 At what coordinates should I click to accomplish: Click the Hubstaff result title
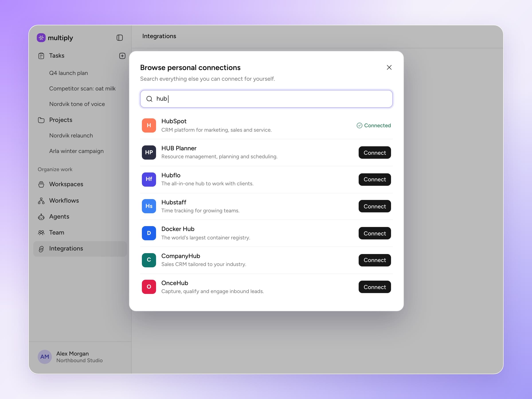[x=174, y=202]
